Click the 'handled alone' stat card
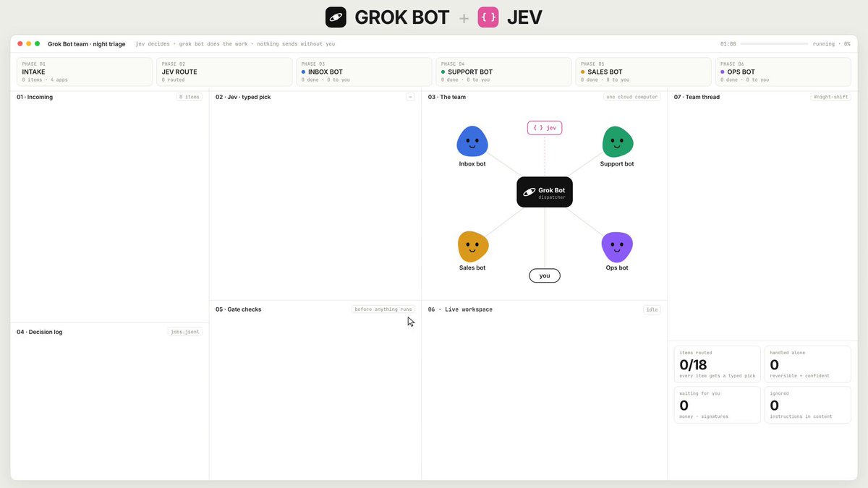The width and height of the screenshot is (868, 488). pyautogui.click(x=808, y=364)
